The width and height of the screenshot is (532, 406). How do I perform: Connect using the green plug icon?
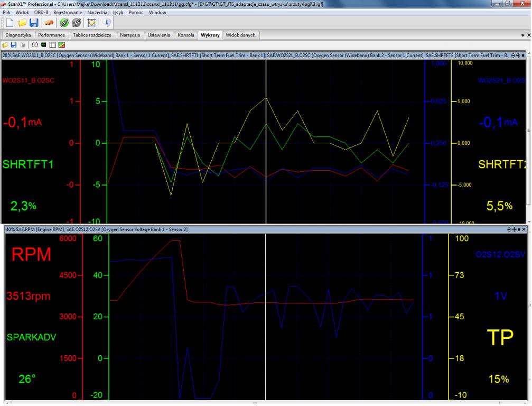63,23
